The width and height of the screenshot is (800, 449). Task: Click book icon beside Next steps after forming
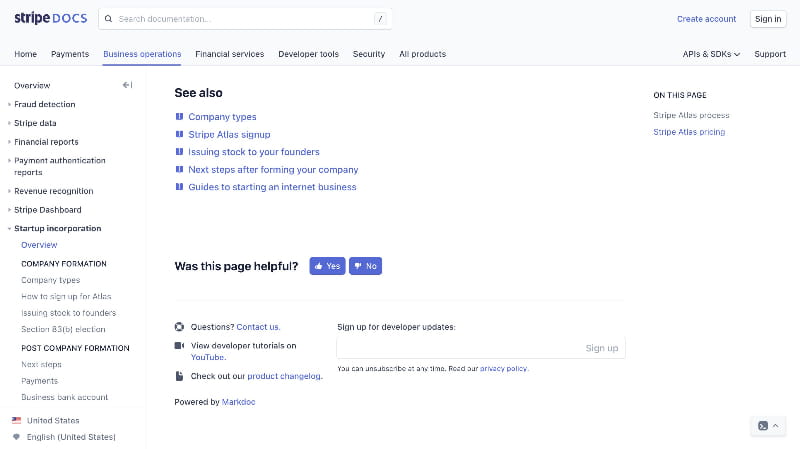(x=179, y=169)
